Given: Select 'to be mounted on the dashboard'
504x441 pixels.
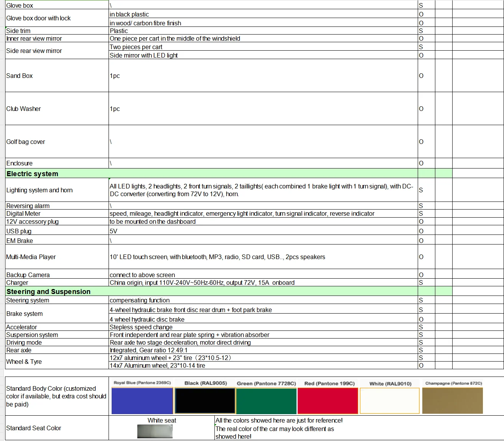Looking at the screenshot, I should tap(263, 221).
